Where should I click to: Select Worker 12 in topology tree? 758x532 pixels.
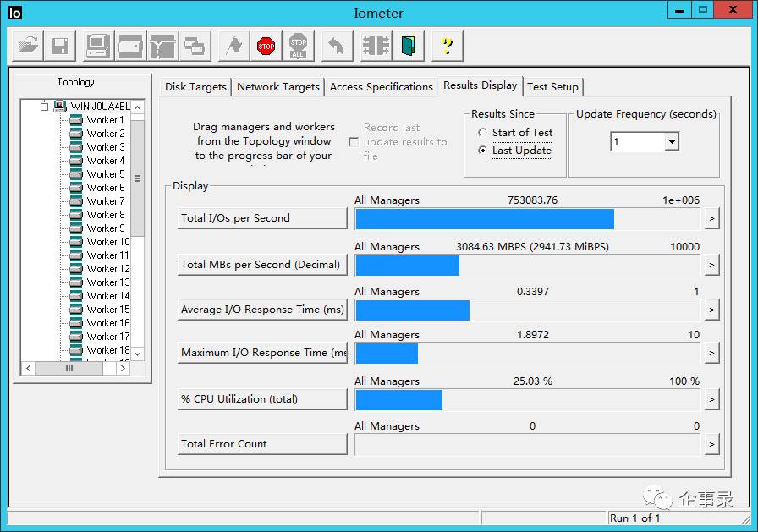(x=108, y=269)
